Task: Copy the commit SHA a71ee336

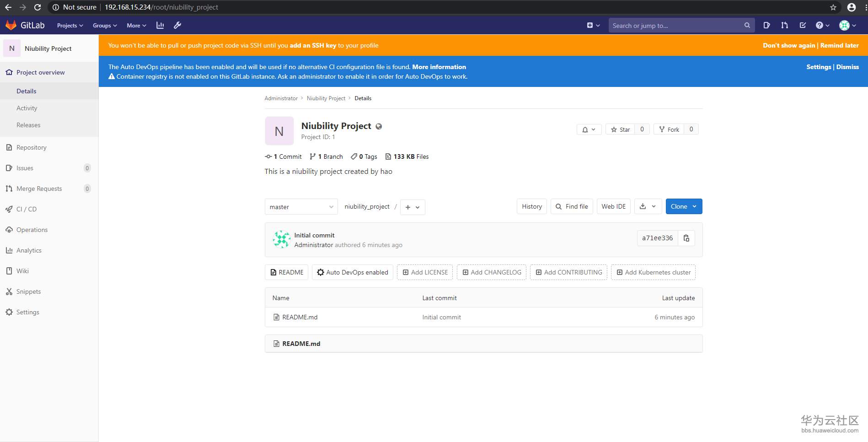Action: tap(686, 238)
